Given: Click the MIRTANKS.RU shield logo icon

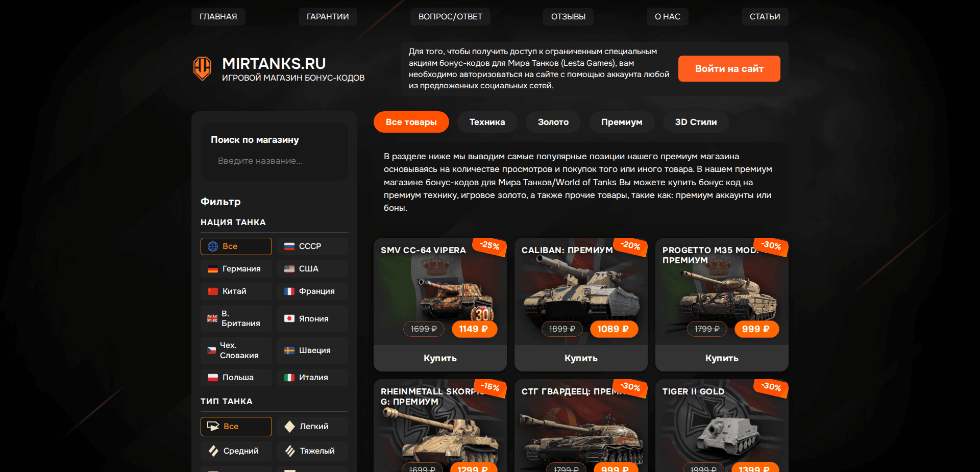Looking at the screenshot, I should tap(203, 68).
